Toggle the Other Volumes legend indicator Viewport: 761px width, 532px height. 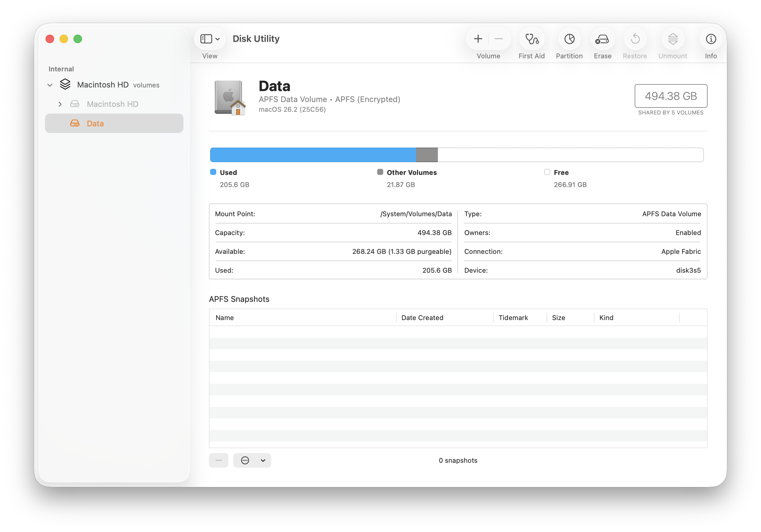coord(380,172)
